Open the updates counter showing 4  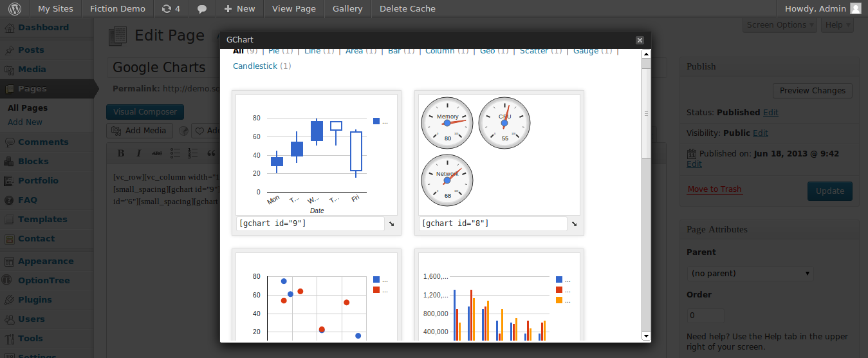171,8
